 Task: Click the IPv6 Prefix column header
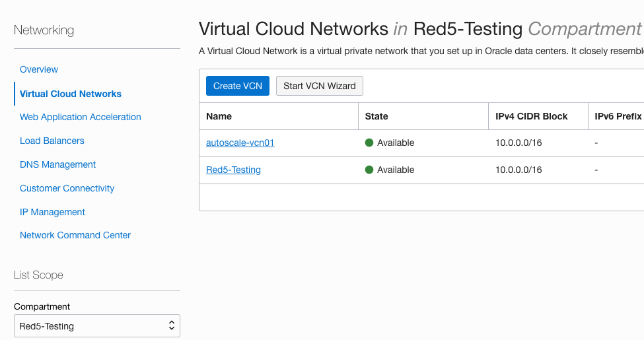(618, 116)
